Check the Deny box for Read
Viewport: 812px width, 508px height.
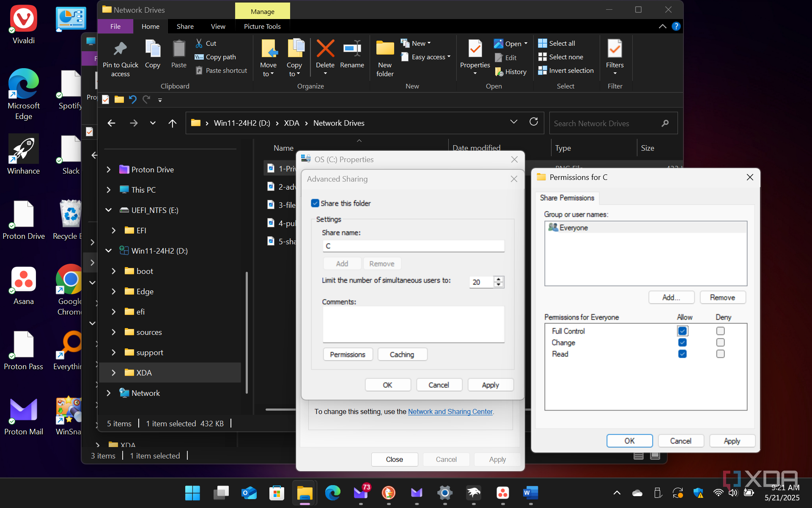point(720,354)
